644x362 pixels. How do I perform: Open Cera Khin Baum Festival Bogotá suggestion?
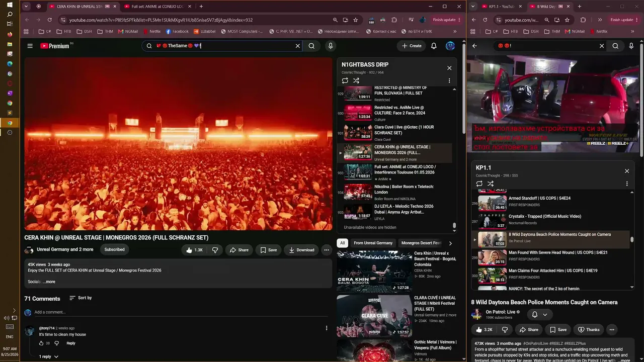pyautogui.click(x=397, y=271)
